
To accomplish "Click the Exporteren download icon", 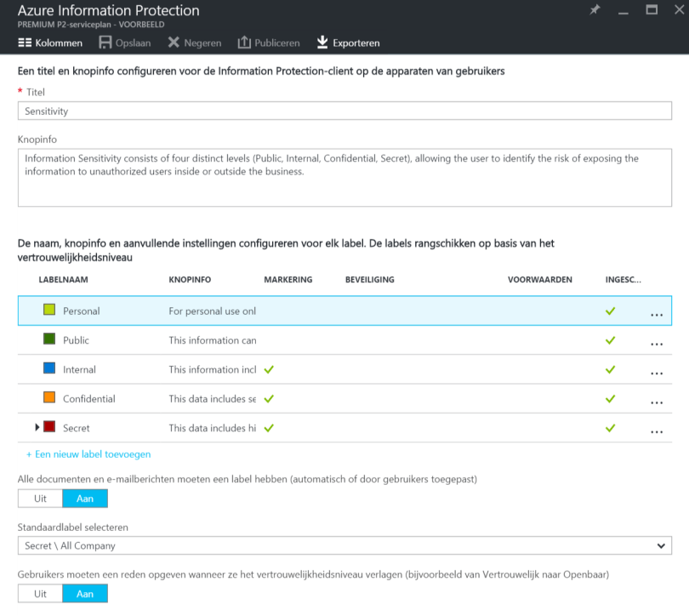I will pos(322,43).
